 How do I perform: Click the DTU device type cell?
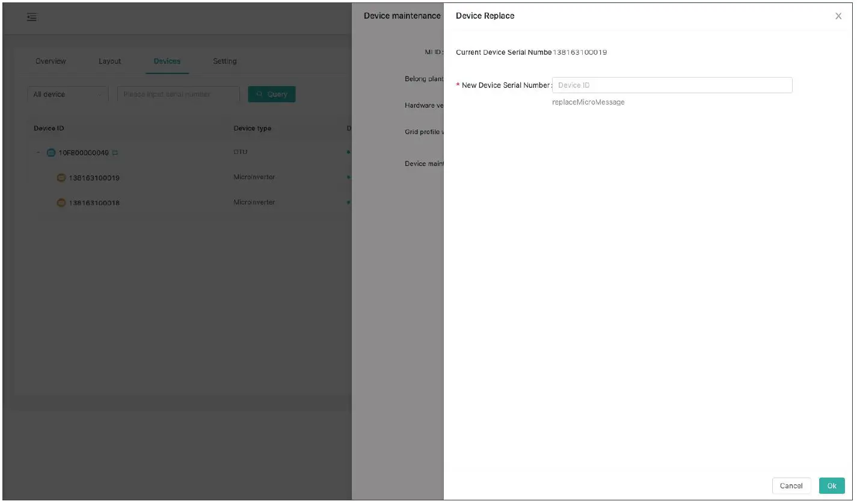tap(241, 152)
